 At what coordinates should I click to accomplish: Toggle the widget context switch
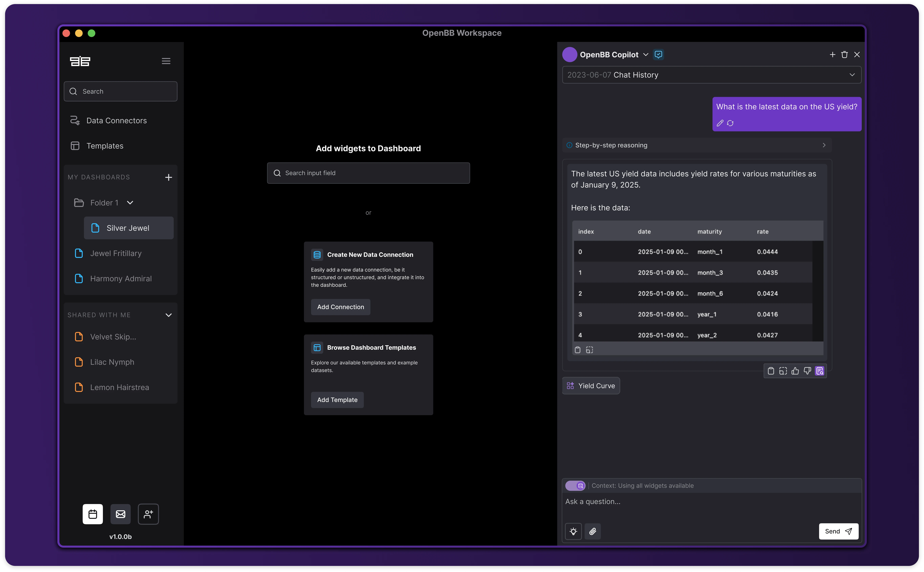575,485
